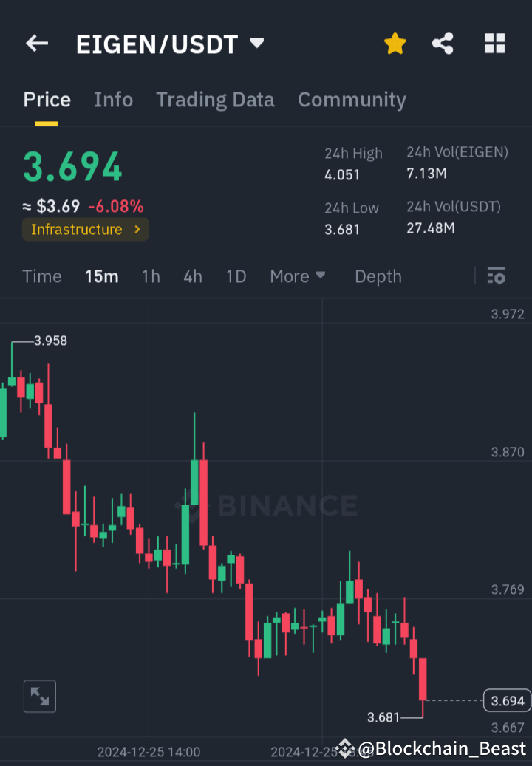Expand the chart to fullscreen
This screenshot has height=766, width=532.
point(39,696)
